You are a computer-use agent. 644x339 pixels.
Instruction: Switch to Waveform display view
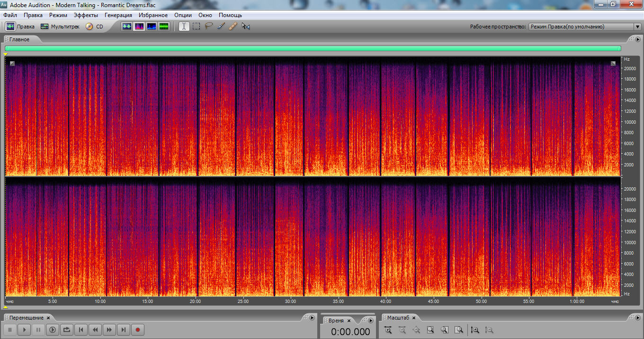[127, 27]
